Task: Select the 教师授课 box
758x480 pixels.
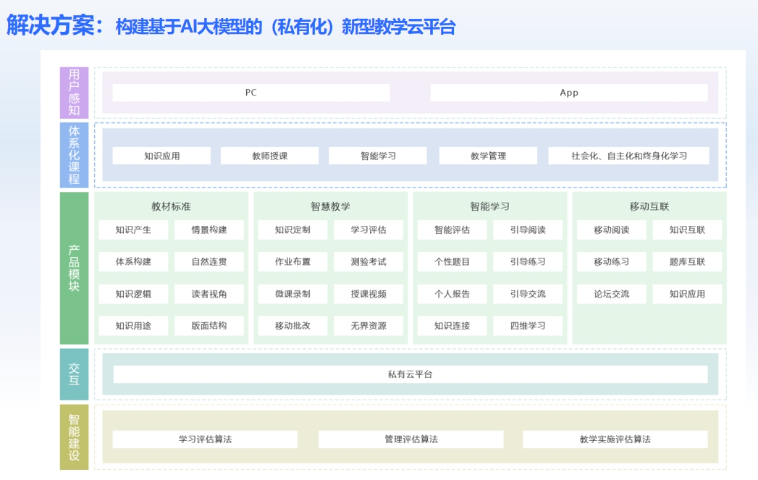Action: pyautogui.click(x=270, y=156)
